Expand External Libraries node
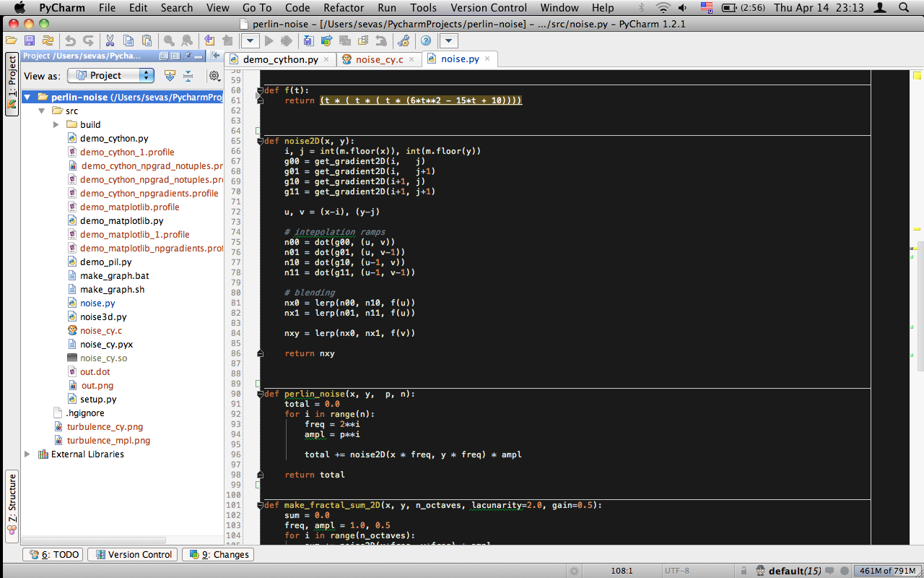924x578 pixels. 27,454
